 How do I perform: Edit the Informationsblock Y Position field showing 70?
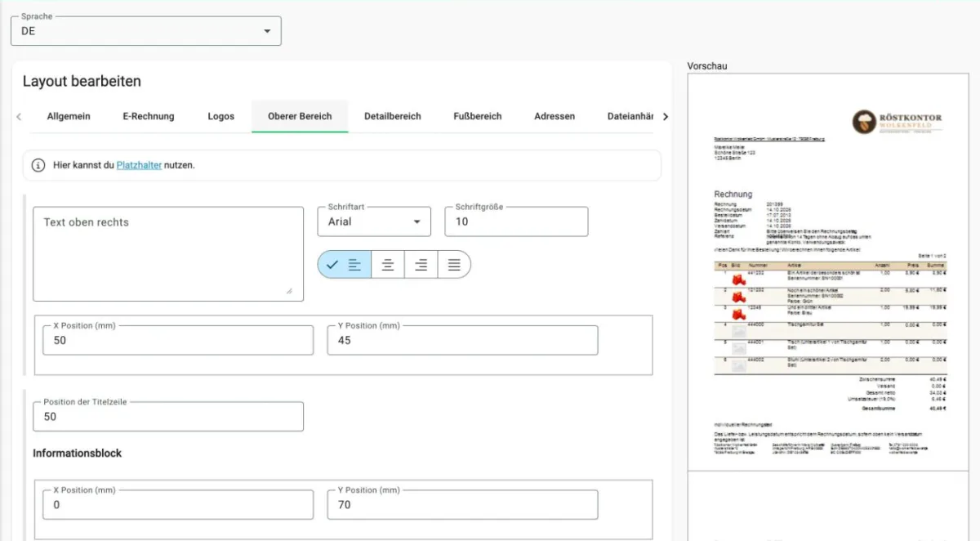[x=462, y=504]
